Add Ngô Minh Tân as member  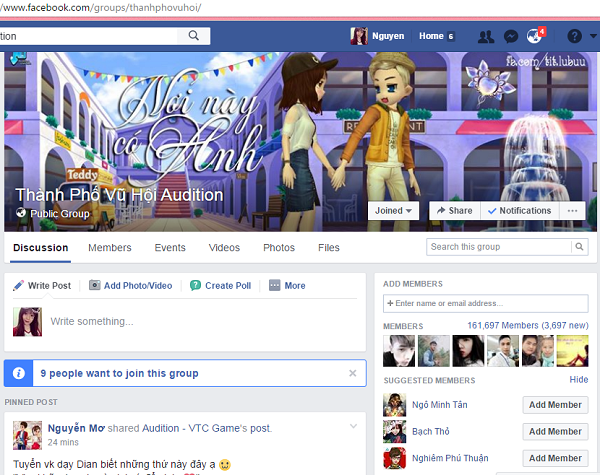coord(555,405)
